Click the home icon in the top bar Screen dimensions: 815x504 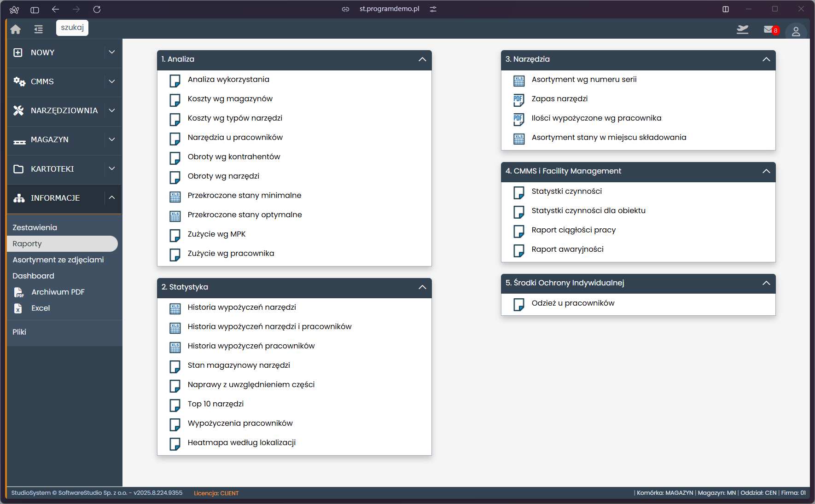pos(16,29)
